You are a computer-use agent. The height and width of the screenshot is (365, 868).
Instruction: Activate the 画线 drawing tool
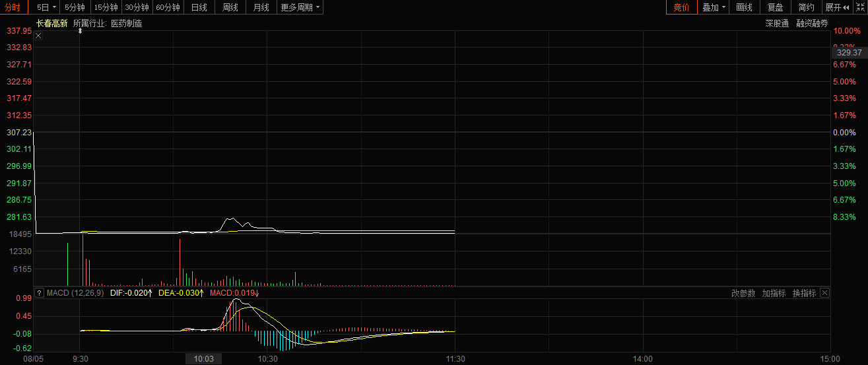point(744,7)
